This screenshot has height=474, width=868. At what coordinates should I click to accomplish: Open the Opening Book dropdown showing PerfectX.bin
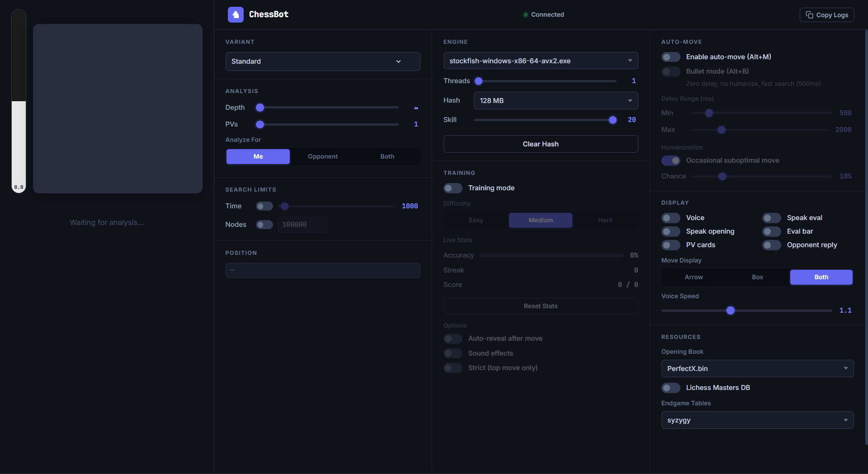757,368
